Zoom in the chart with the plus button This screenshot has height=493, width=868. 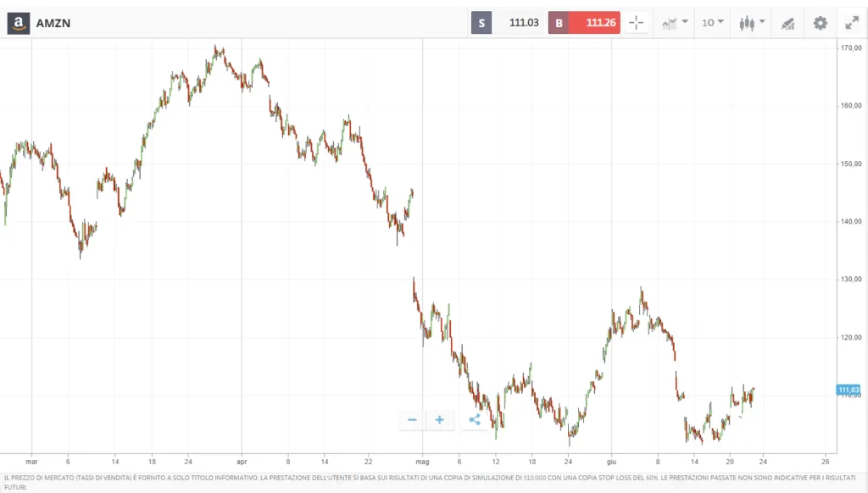(440, 420)
